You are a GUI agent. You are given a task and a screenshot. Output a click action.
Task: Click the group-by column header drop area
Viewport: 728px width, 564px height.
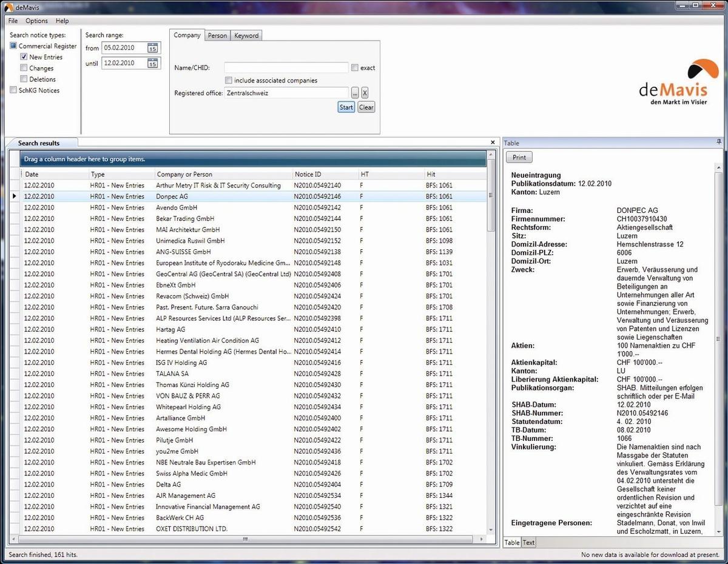(254, 159)
